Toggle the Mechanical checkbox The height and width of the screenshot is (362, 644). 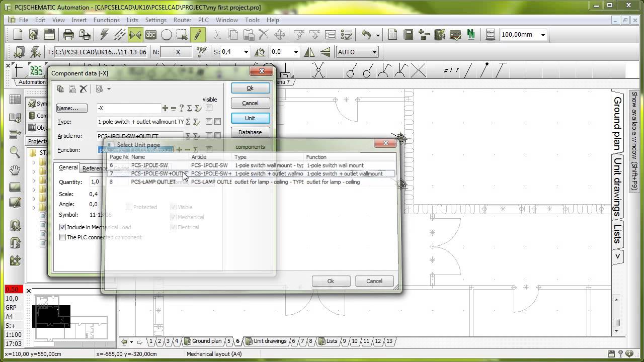174,217
